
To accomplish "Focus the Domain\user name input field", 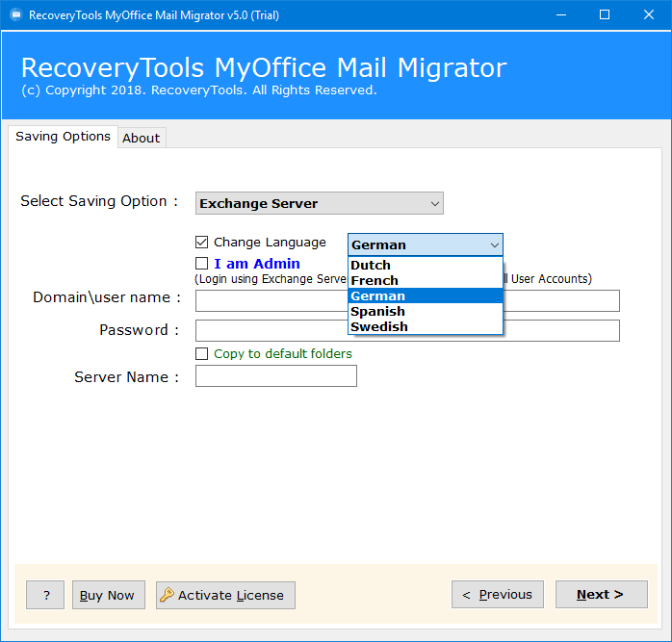I will point(407,301).
